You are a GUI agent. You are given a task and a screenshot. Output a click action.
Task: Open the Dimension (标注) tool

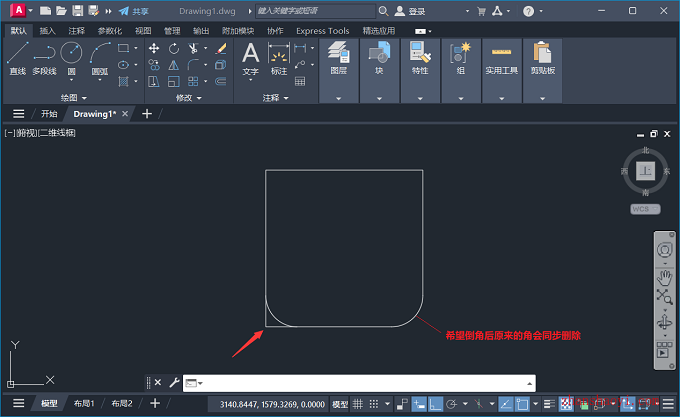pyautogui.click(x=279, y=59)
